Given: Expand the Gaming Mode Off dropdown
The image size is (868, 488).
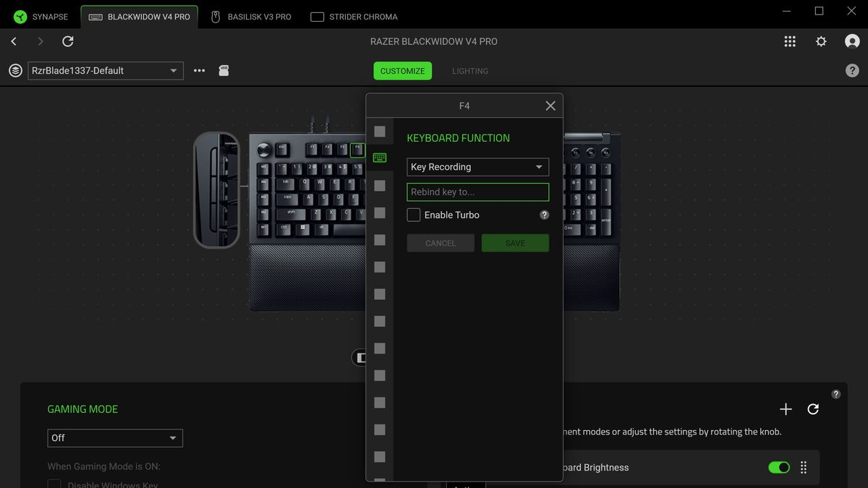Looking at the screenshot, I should click(x=114, y=437).
